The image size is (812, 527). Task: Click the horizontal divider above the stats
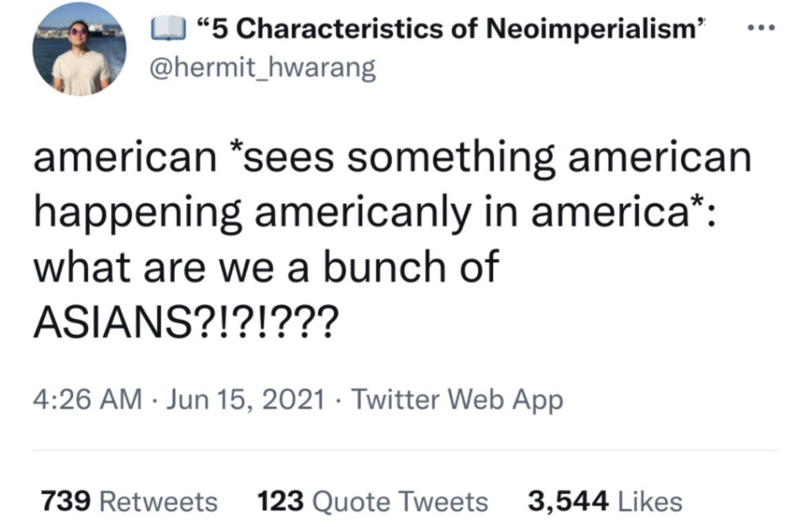(x=406, y=451)
